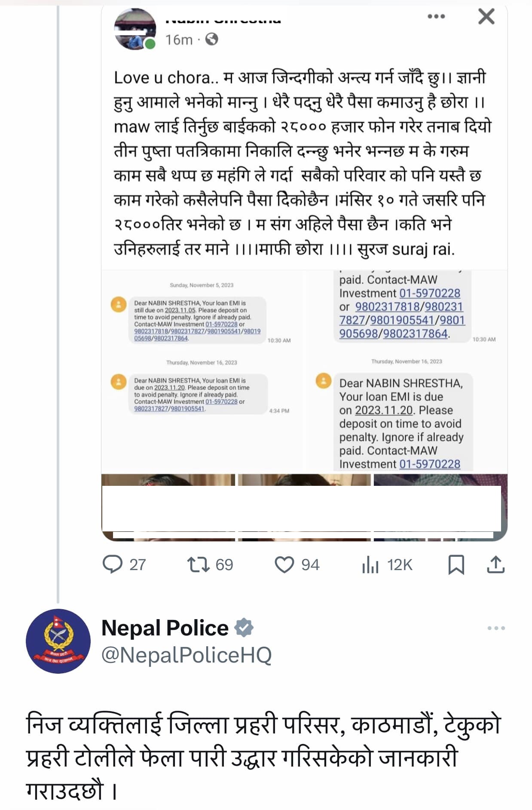Click the X close icon on Facebook post
Viewport: 532px width, 810px height.
[x=486, y=17]
